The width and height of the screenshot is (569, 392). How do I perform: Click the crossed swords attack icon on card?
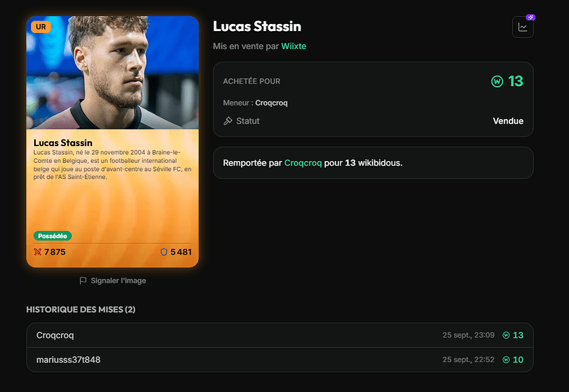point(38,252)
